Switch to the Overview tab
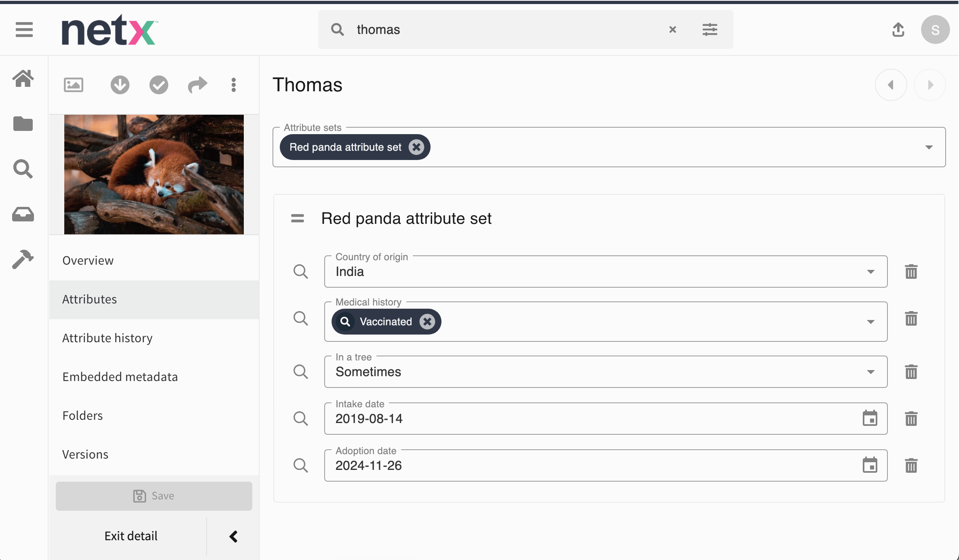Screen dimensions: 959x560 [88, 261]
